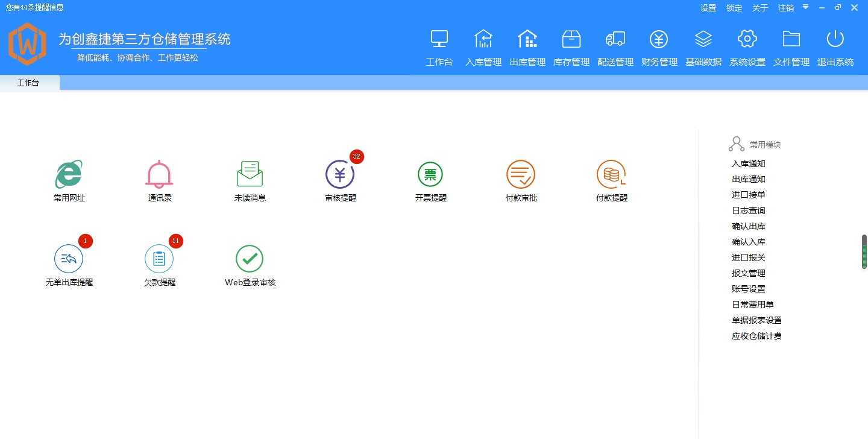
Task: Open 配送管理 module
Action: [615, 47]
